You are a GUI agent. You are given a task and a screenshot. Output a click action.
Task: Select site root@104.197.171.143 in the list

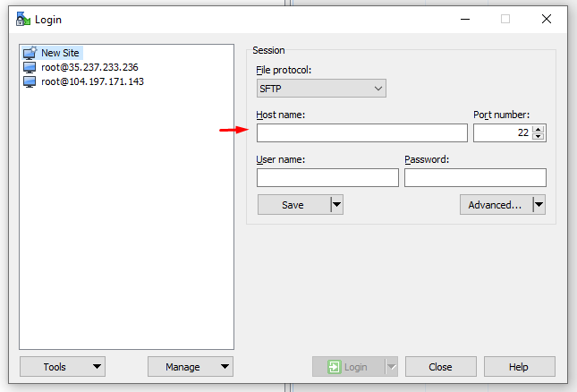point(92,81)
